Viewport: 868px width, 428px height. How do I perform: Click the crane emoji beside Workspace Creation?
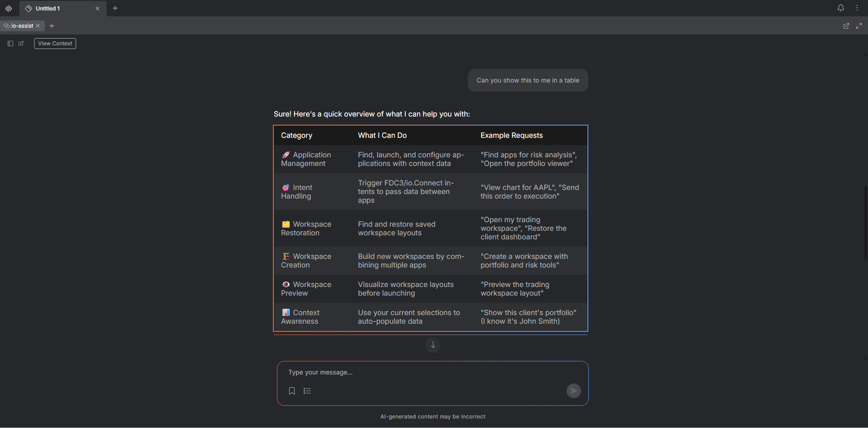click(x=286, y=257)
